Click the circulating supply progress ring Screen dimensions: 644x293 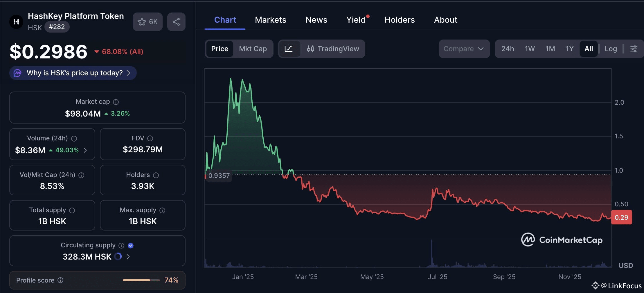118,256
